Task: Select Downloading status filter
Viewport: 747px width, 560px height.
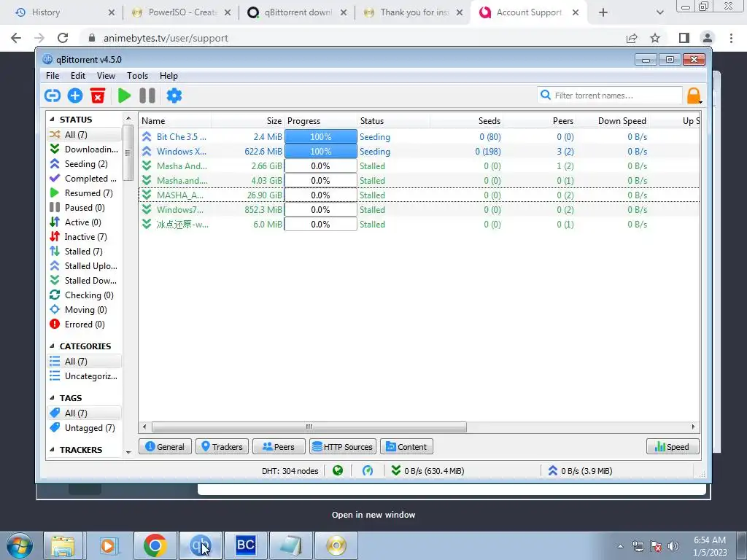Action: click(x=85, y=149)
